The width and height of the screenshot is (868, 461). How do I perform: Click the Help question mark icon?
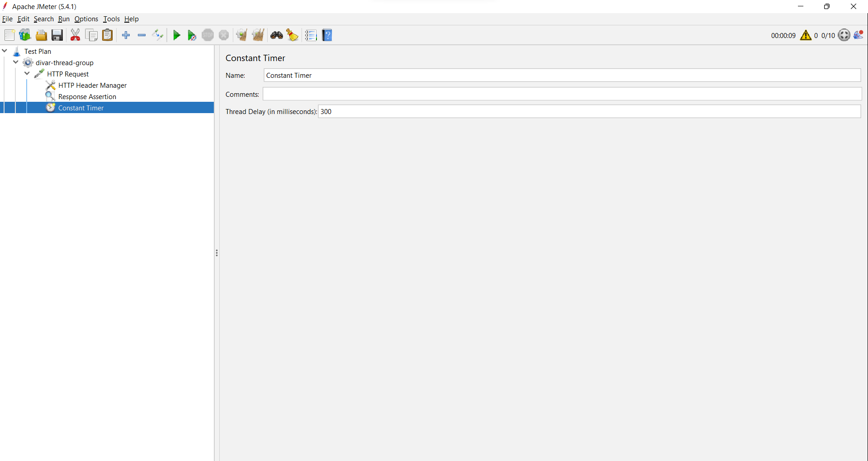(x=327, y=35)
